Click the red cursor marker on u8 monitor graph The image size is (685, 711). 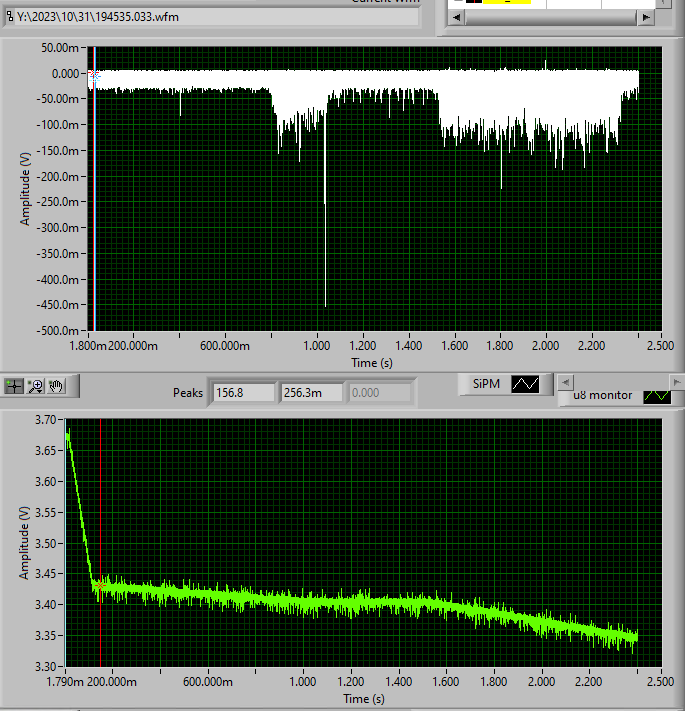coord(100,585)
